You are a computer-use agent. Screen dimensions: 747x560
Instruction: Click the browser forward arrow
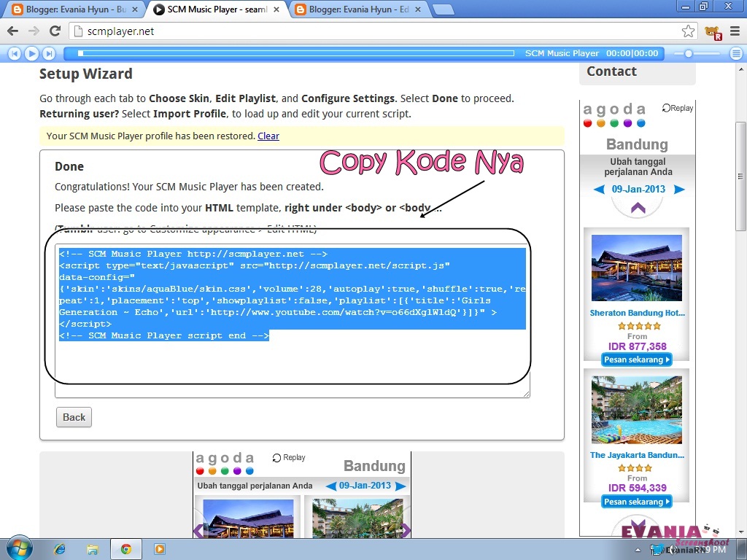(x=34, y=31)
